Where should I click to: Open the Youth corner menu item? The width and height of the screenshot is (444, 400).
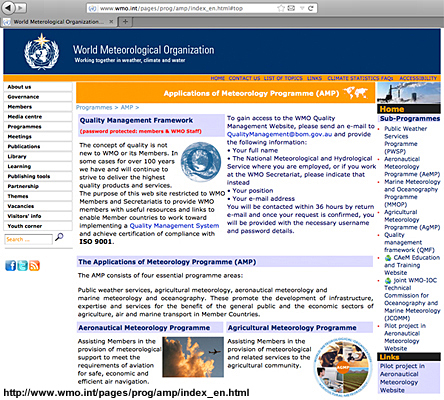pos(38,226)
